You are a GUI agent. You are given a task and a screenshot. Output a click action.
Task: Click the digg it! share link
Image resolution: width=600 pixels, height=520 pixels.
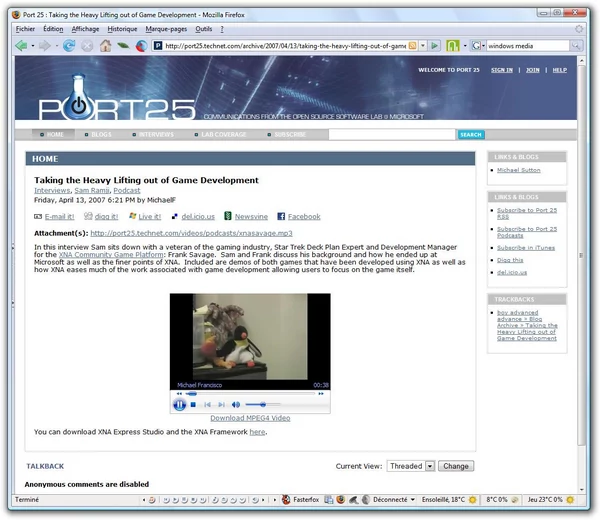[106, 217]
